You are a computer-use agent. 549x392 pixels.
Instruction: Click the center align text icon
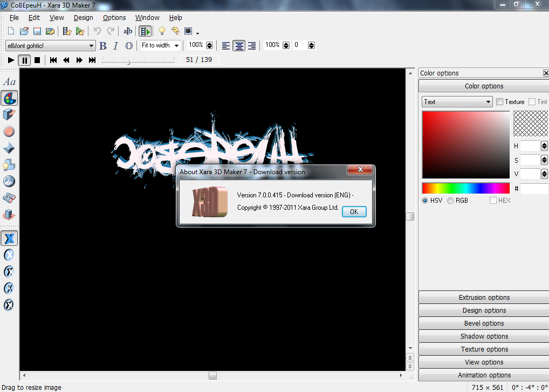(239, 46)
